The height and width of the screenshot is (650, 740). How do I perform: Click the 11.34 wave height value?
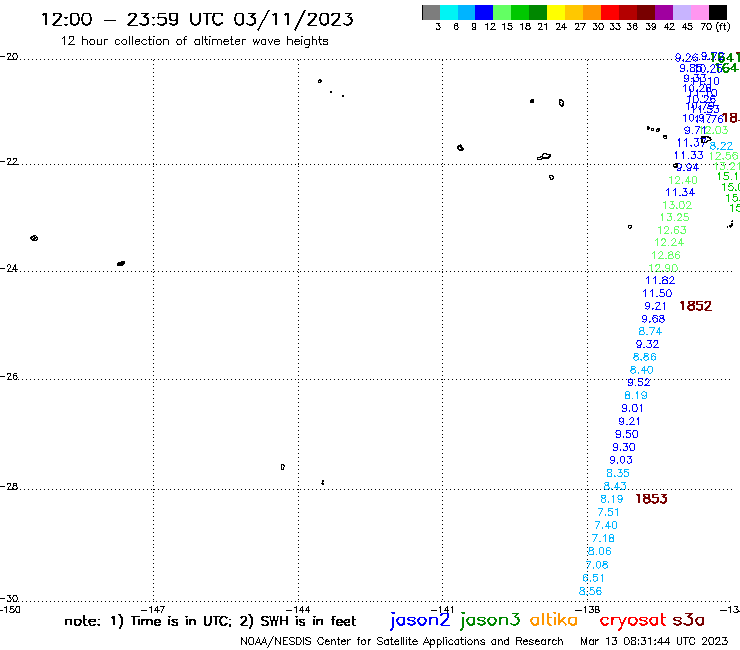point(680,193)
